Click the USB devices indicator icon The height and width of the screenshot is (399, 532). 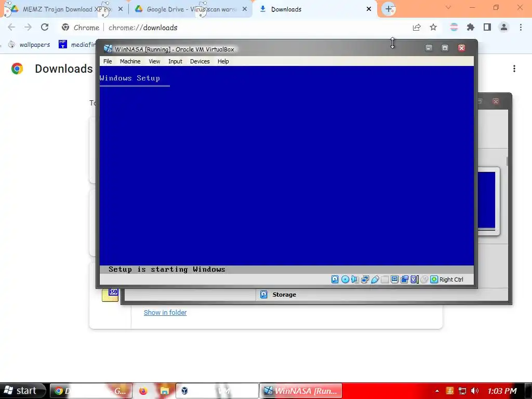tap(375, 279)
